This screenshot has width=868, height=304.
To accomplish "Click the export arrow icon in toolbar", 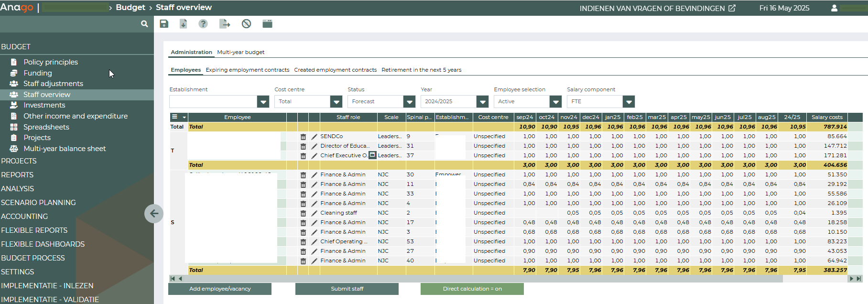I will pos(225,24).
